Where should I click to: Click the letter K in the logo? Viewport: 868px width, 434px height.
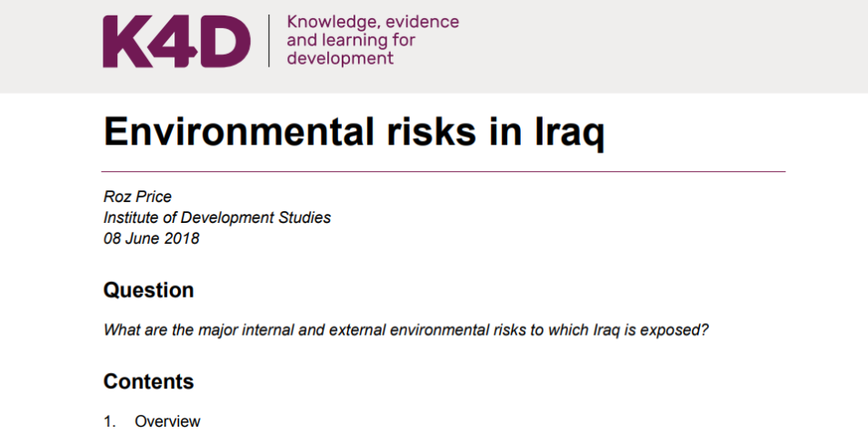click(x=125, y=42)
